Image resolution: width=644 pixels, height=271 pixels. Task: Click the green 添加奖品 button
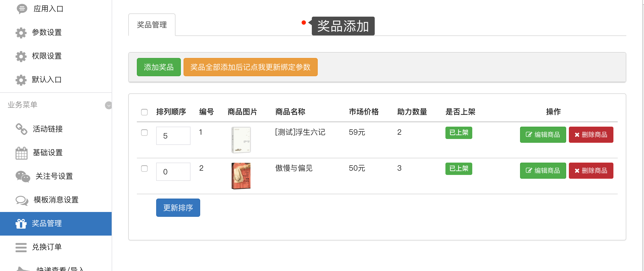coord(159,67)
